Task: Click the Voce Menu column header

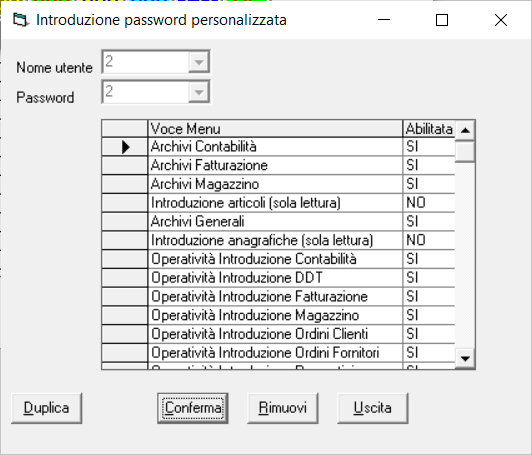Action: tap(275, 129)
